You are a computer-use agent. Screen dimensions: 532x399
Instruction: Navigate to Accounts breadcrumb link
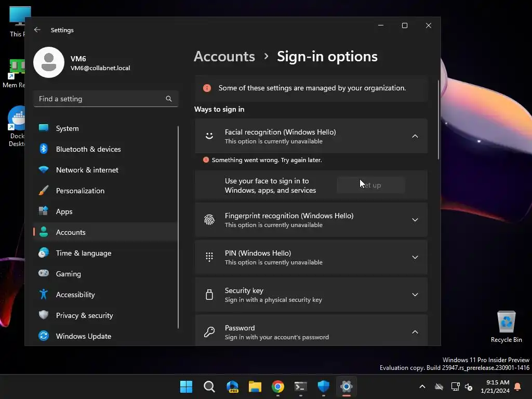click(x=224, y=56)
